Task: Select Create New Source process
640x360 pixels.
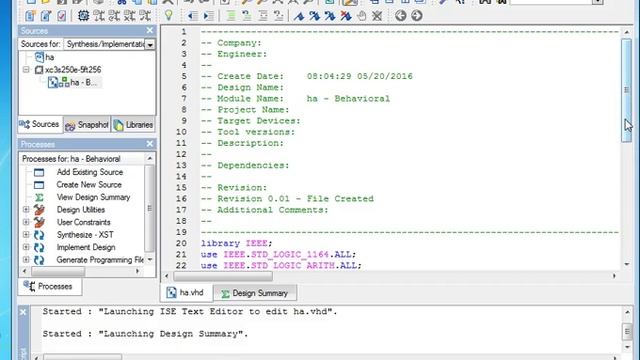Action: click(89, 185)
